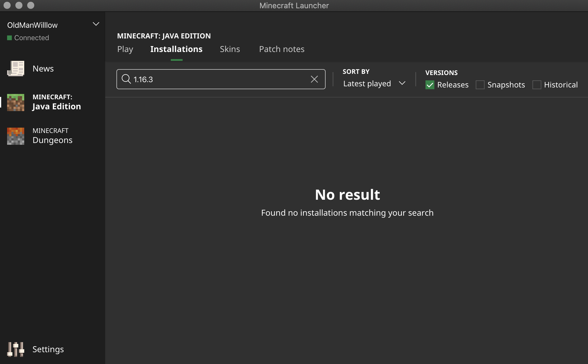
Task: Click the magnifying glass search icon
Action: (126, 79)
